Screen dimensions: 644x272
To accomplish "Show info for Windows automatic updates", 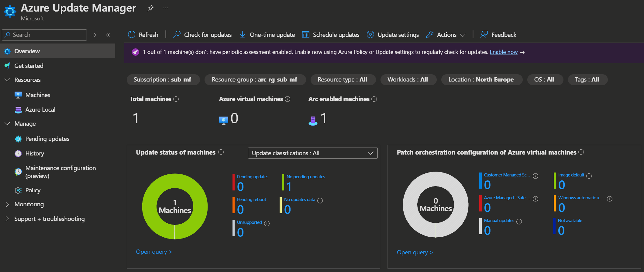I will coord(610,199).
